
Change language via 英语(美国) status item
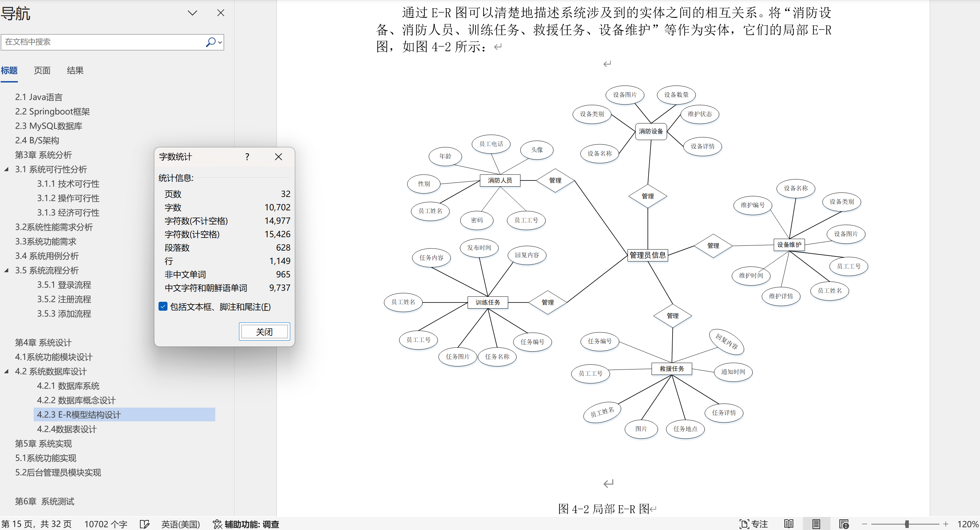pyautogui.click(x=180, y=524)
